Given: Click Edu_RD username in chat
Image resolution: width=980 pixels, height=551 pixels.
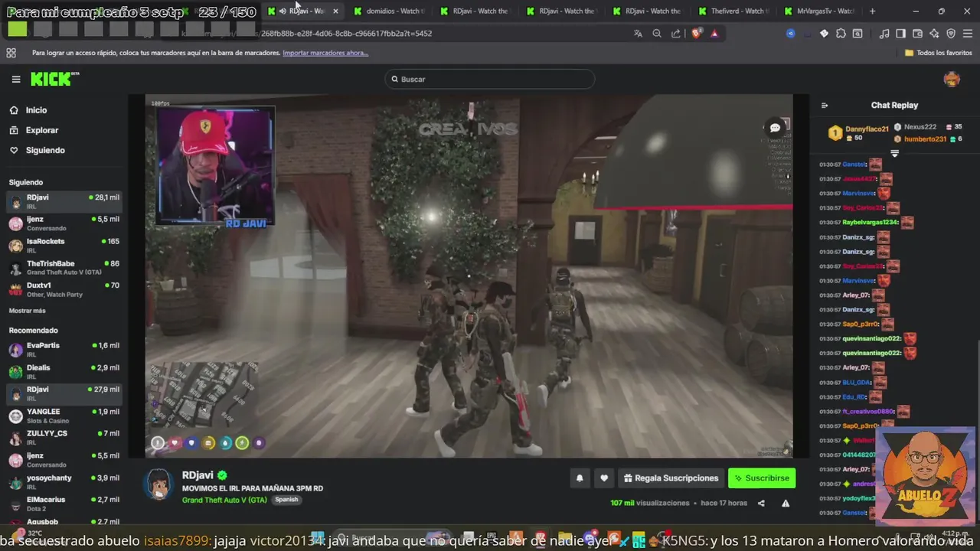Looking at the screenshot, I should tap(854, 397).
